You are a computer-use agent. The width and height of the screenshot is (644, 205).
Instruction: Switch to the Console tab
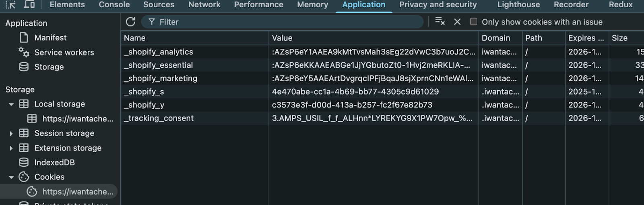(x=114, y=5)
